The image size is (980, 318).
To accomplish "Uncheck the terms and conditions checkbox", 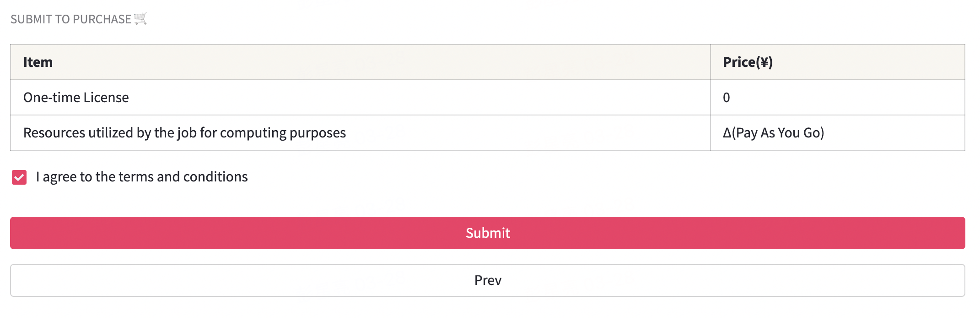I will 19,177.
